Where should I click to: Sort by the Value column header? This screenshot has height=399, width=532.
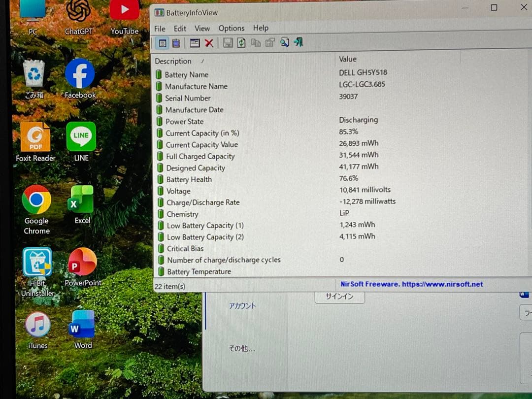pyautogui.click(x=348, y=59)
